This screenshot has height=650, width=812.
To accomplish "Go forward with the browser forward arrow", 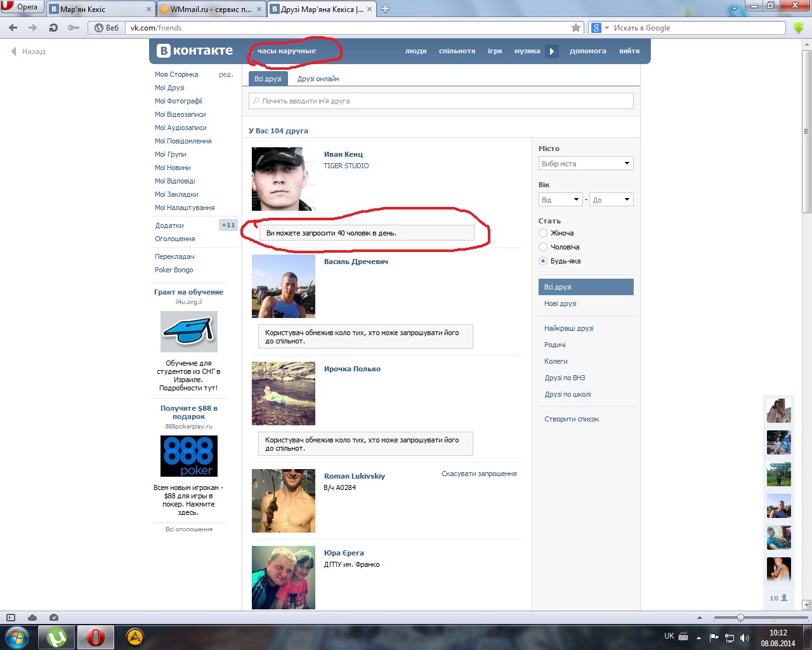I will 33,28.
